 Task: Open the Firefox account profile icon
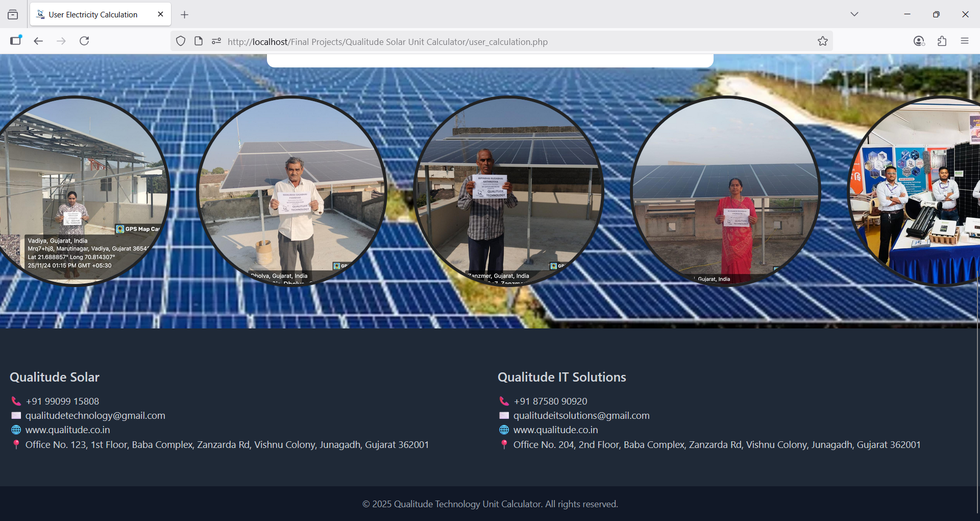click(919, 41)
